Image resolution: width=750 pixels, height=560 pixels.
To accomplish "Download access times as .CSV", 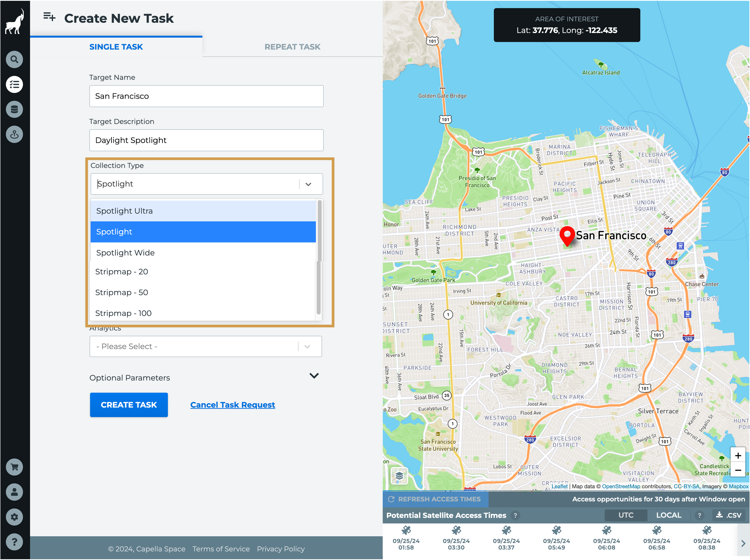I will 728,515.
